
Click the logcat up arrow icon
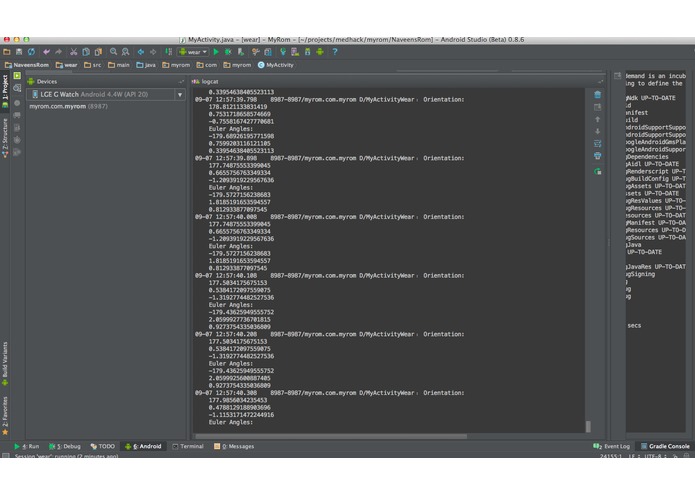[x=597, y=119]
